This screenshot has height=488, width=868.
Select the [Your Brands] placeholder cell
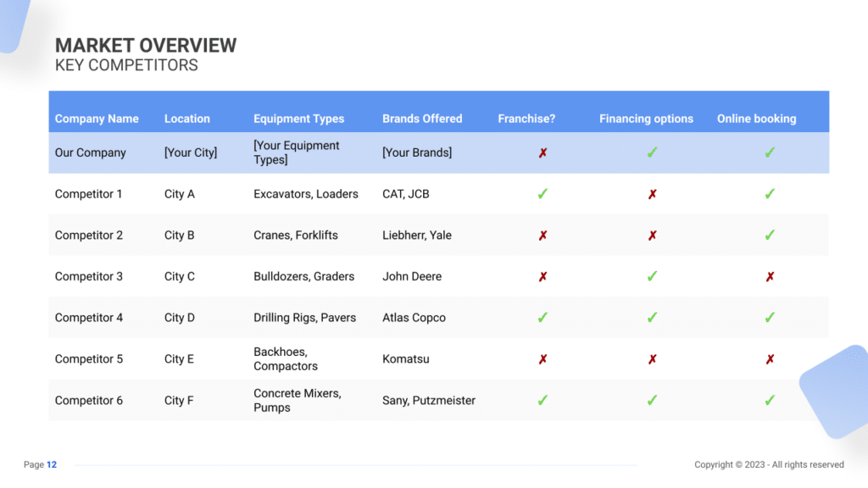tap(417, 152)
